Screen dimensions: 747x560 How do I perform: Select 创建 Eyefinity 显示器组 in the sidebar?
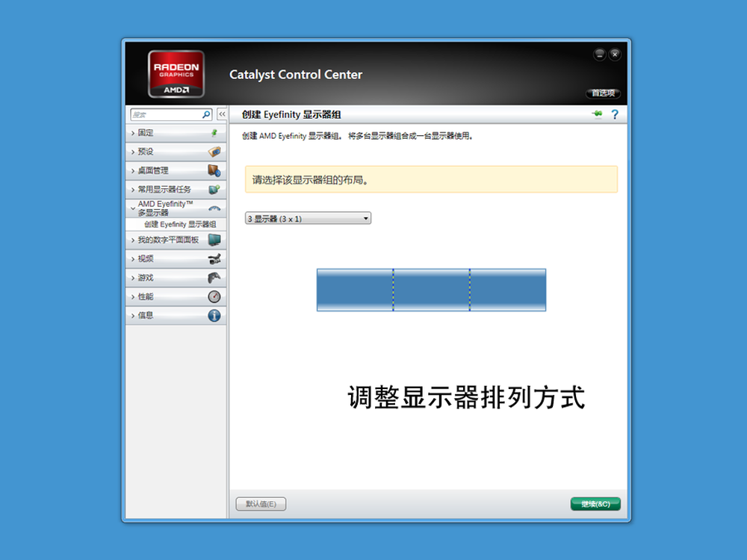(x=180, y=225)
